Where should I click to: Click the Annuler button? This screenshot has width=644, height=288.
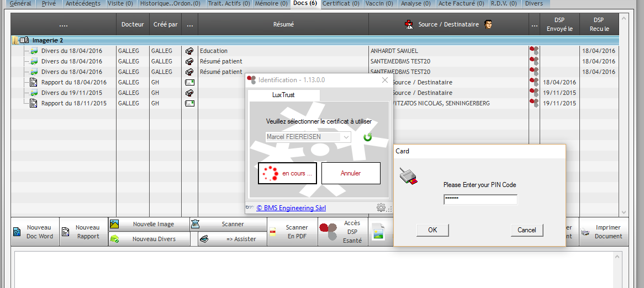[x=351, y=173]
